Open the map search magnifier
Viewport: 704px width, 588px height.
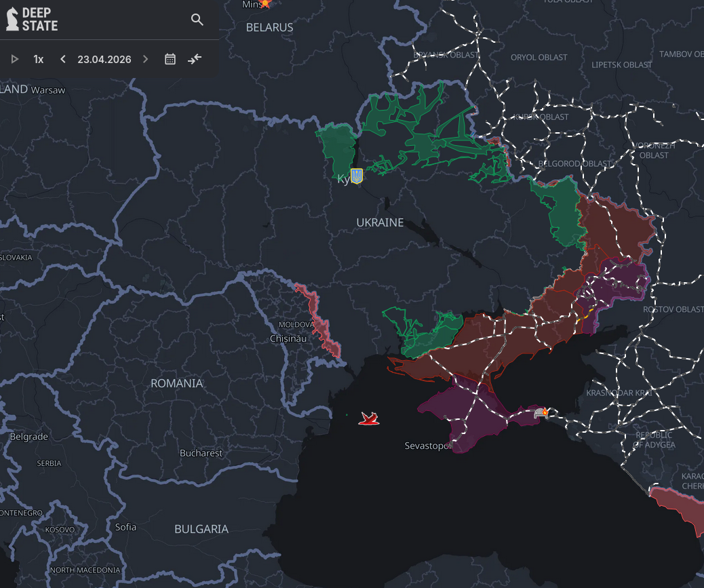(197, 19)
